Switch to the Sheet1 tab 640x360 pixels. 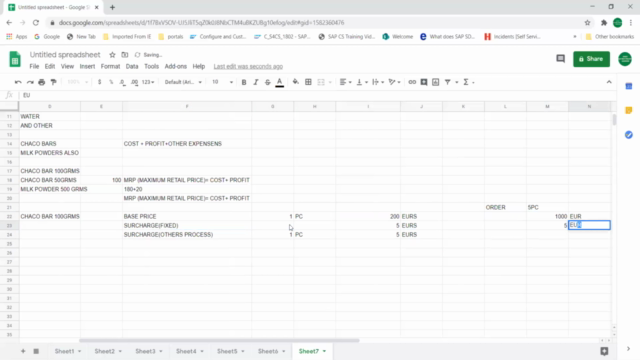(x=64, y=351)
